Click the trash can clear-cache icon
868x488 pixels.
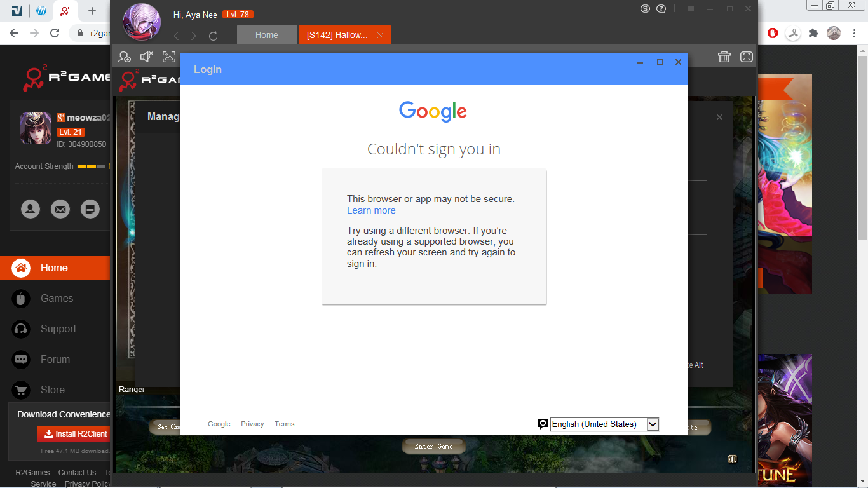[724, 57]
